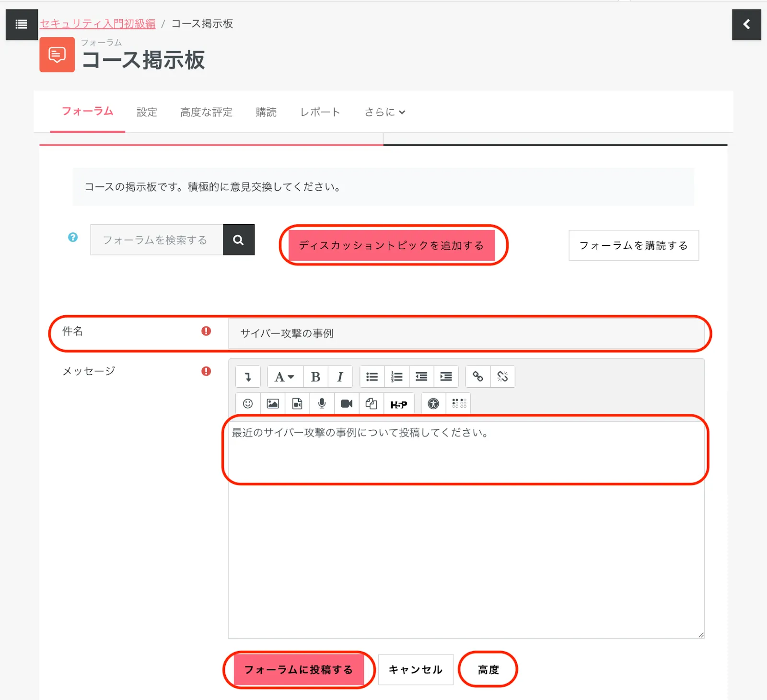The image size is (767, 700).
Task: Insert H5P content
Action: click(x=398, y=404)
